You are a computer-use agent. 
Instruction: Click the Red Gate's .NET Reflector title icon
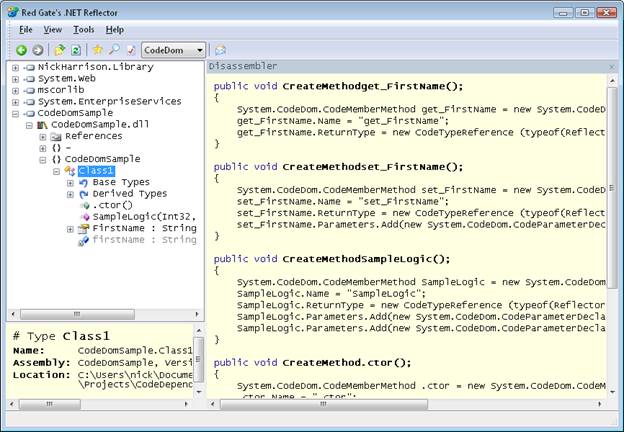click(13, 12)
